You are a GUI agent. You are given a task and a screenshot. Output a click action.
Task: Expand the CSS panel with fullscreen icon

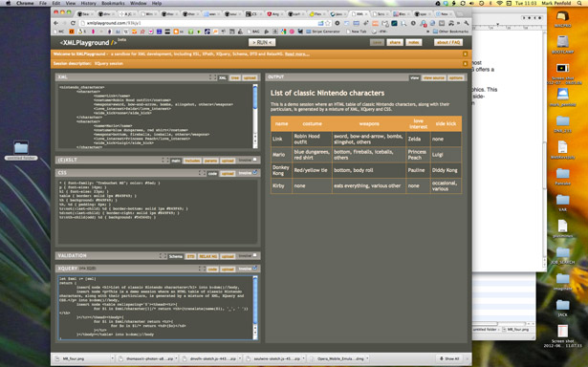pos(202,173)
